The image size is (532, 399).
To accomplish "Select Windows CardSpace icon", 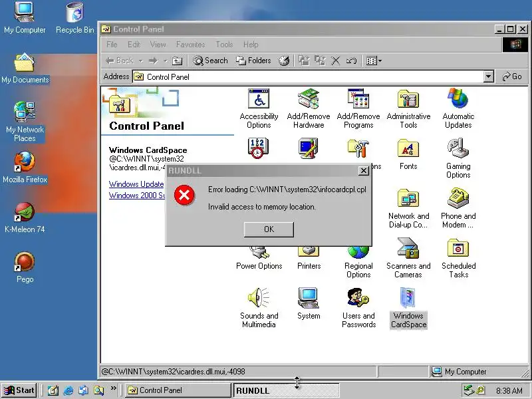I will tap(408, 308).
